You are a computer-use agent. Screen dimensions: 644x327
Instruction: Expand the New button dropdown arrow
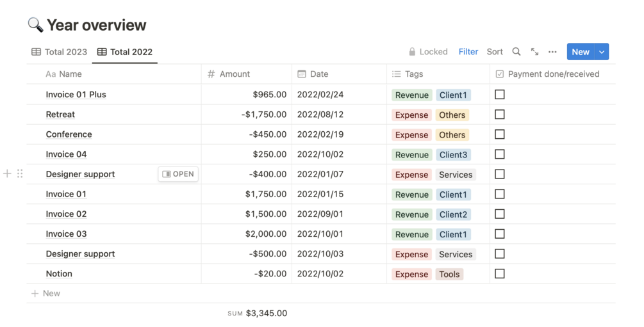(x=602, y=52)
